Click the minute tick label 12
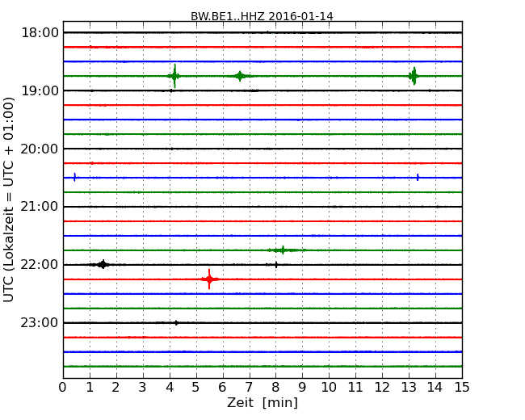Image resolution: width=525 pixels, height=420 pixels. 382,388
